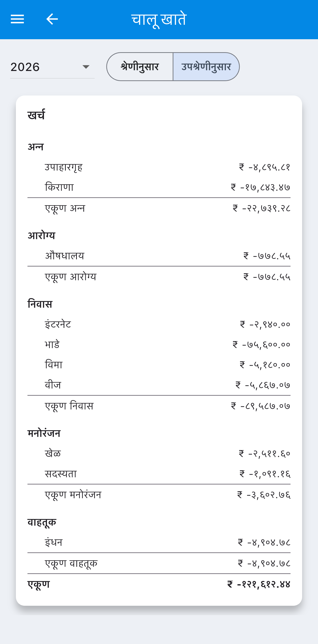
Task: Click the अन्न category header
Action: tap(36, 147)
